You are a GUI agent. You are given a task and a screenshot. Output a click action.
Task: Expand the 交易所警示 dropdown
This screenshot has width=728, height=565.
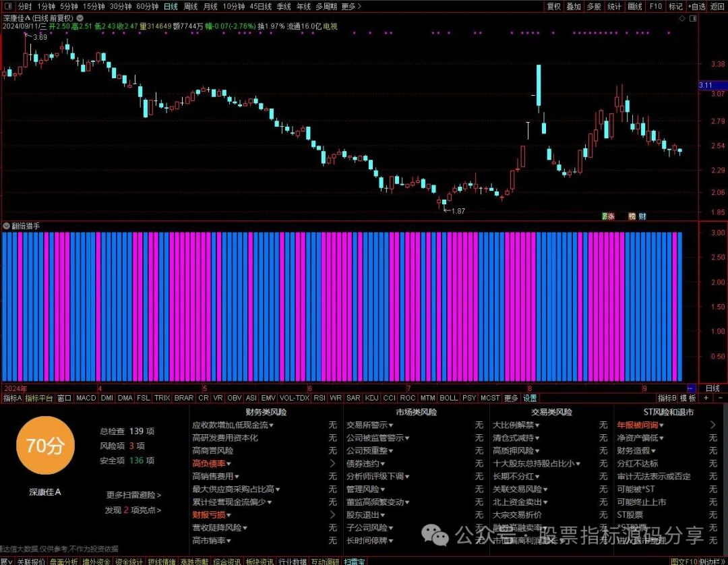(391, 425)
